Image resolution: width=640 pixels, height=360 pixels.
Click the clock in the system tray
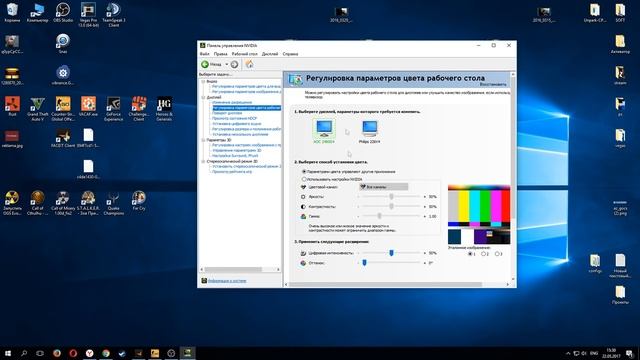tap(611, 353)
